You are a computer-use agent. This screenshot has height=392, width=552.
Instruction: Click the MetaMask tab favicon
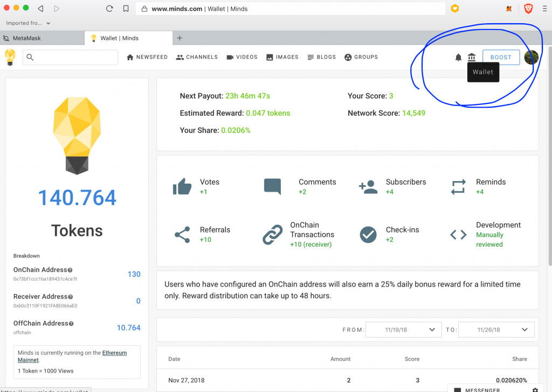(6, 38)
